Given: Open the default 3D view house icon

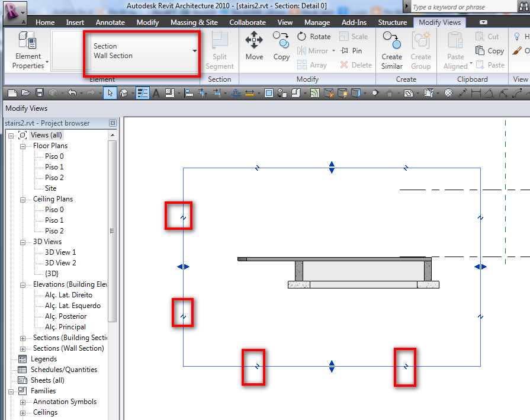Looking at the screenshot, I should [123, 93].
